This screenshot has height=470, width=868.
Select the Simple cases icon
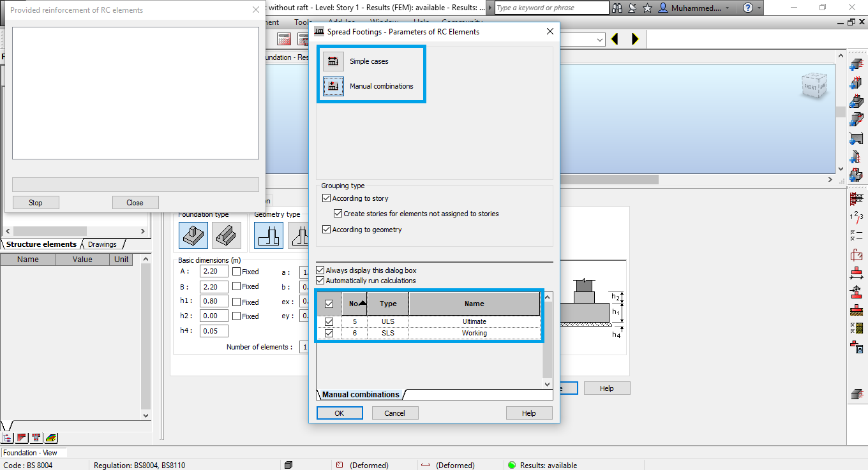[333, 62]
